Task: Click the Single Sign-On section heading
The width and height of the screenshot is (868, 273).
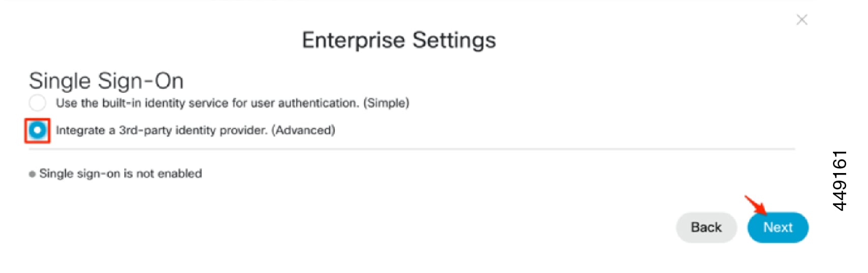Action: click(x=106, y=81)
